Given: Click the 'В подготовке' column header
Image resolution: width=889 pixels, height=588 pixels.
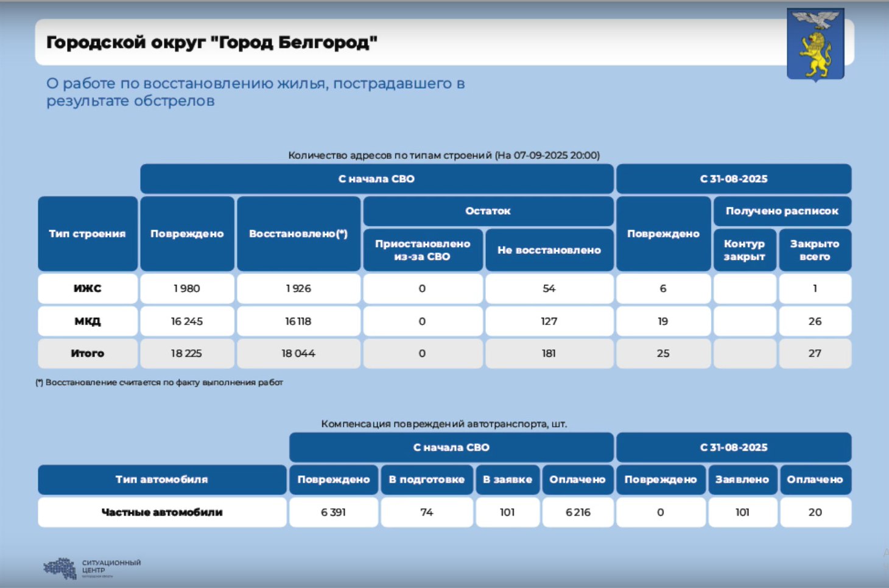Looking at the screenshot, I should coord(427,480).
